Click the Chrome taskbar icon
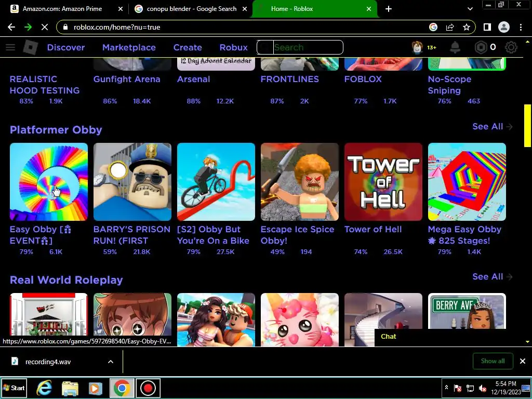532x399 pixels. point(122,388)
